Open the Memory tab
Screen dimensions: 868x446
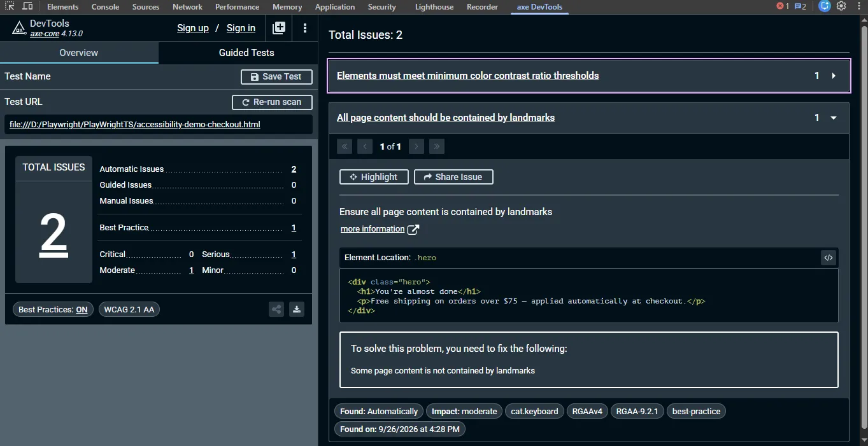tap(287, 6)
